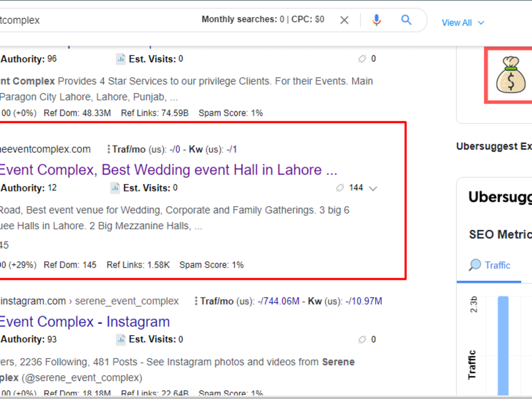The height and width of the screenshot is (399, 532).
Task: Open the Est. Visits chart icon beside Authority 93
Action: pyautogui.click(x=121, y=339)
